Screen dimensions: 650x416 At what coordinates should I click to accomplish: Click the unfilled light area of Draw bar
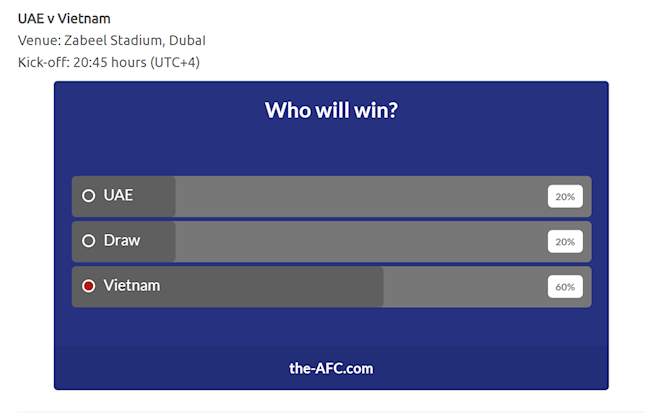360,241
